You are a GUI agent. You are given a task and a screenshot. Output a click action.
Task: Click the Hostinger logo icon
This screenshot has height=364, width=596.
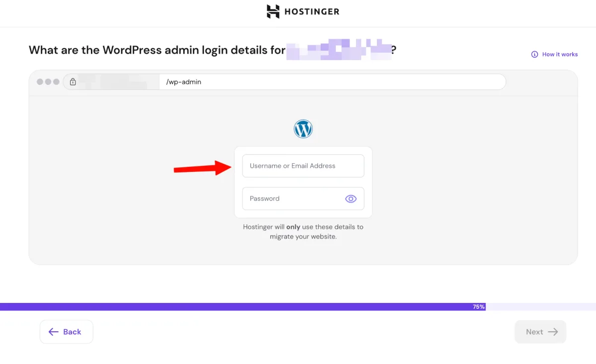273,11
